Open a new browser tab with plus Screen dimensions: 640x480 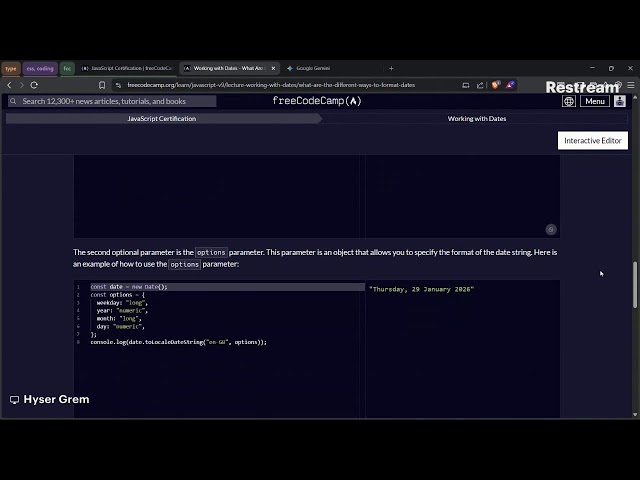coord(391,68)
